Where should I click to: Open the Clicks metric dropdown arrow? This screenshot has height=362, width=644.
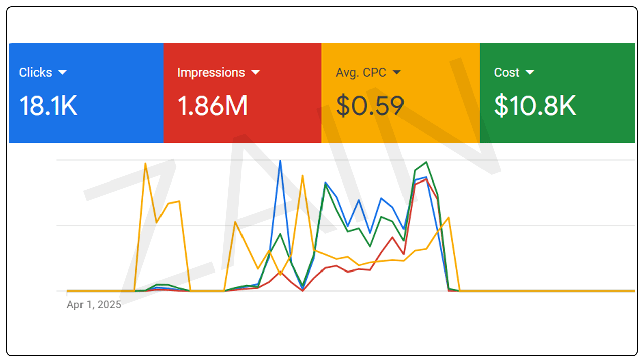tap(62, 73)
